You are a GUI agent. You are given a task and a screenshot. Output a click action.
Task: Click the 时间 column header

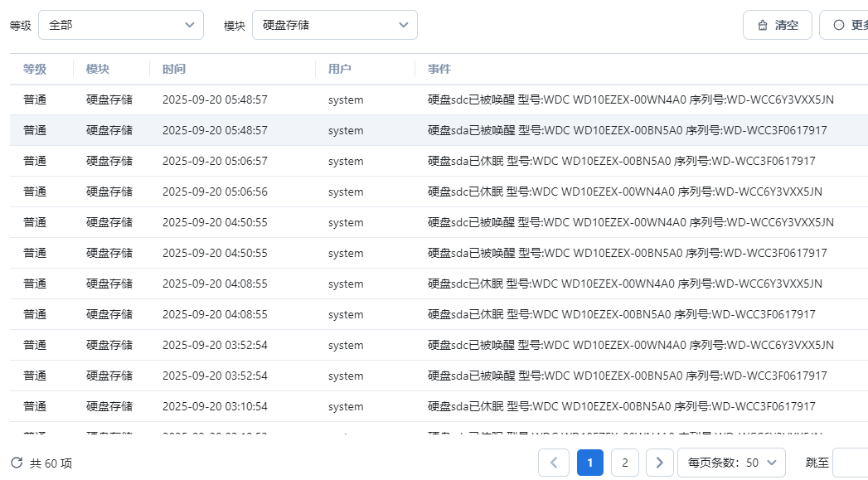[174, 69]
